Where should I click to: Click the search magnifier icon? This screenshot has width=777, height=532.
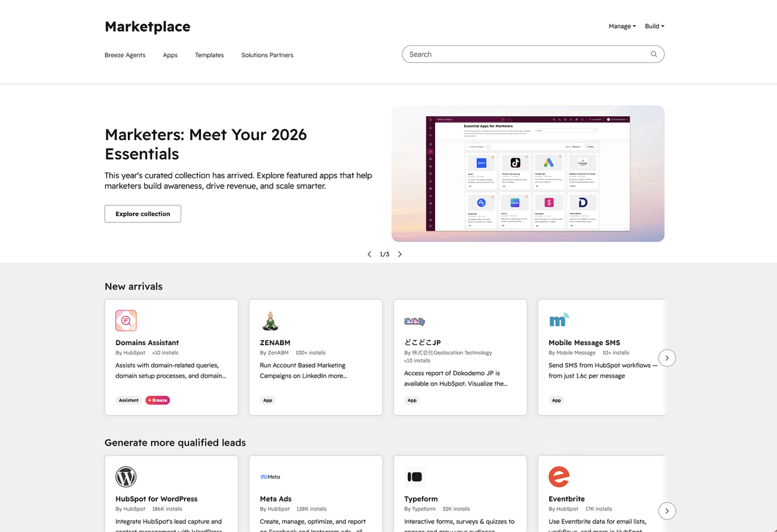(x=653, y=54)
